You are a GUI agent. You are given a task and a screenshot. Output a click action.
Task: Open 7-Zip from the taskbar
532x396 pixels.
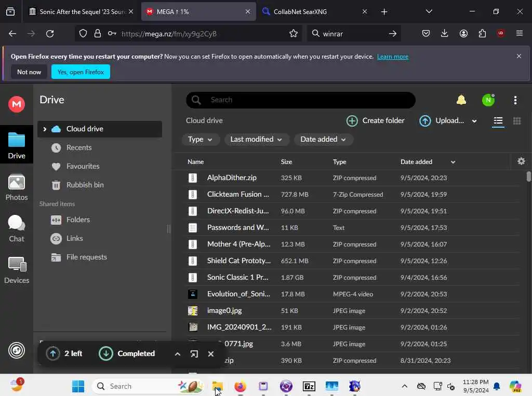309,386
